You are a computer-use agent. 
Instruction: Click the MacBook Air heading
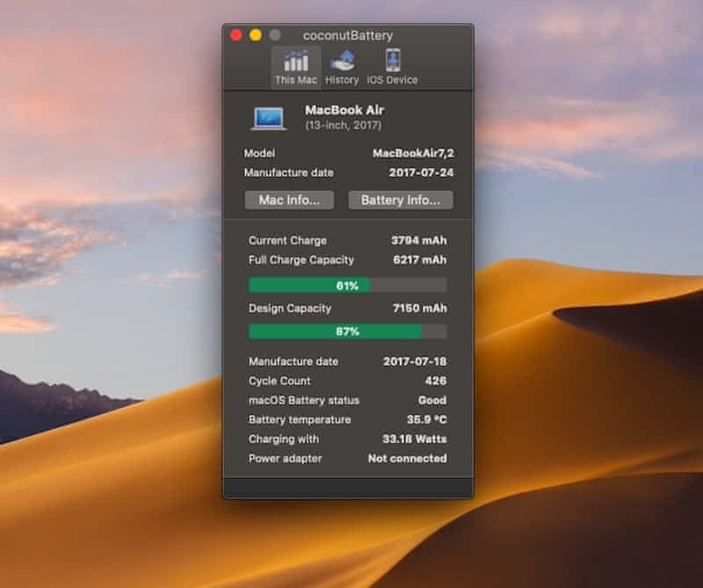[x=344, y=110]
